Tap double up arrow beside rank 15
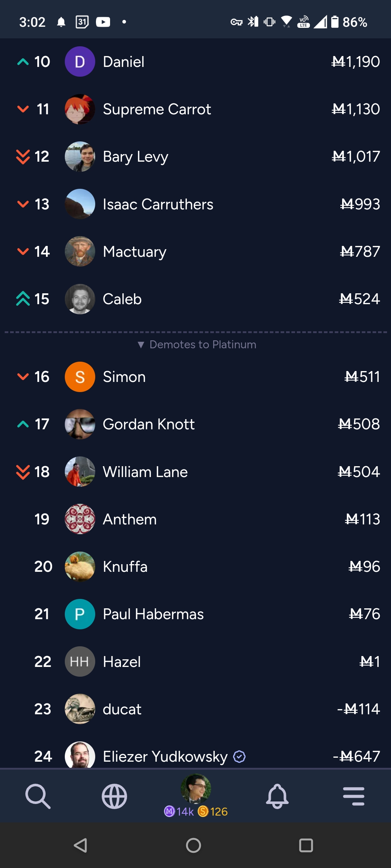This screenshot has height=868, width=391. pos(23,299)
